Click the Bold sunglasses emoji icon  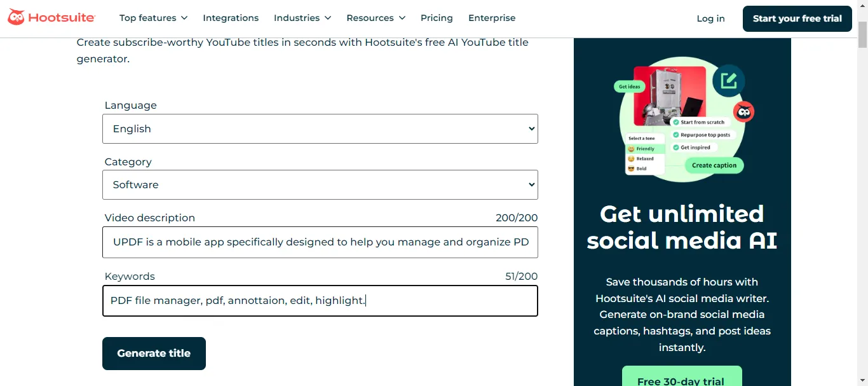click(631, 168)
